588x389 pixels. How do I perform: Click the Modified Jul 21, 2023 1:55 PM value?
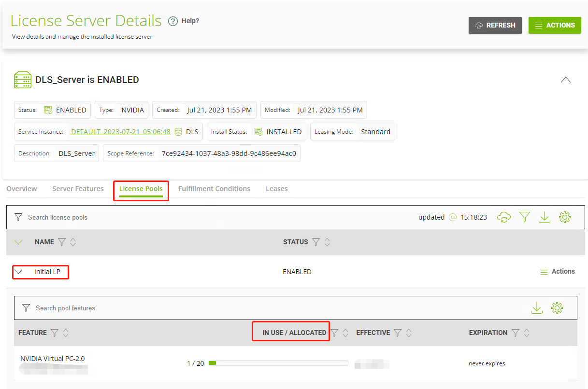click(x=330, y=110)
